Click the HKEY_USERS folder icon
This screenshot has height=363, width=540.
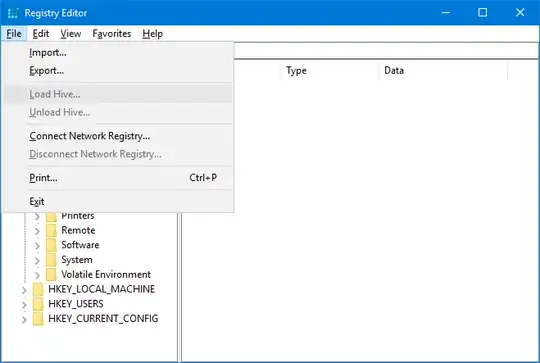pyautogui.click(x=38, y=304)
